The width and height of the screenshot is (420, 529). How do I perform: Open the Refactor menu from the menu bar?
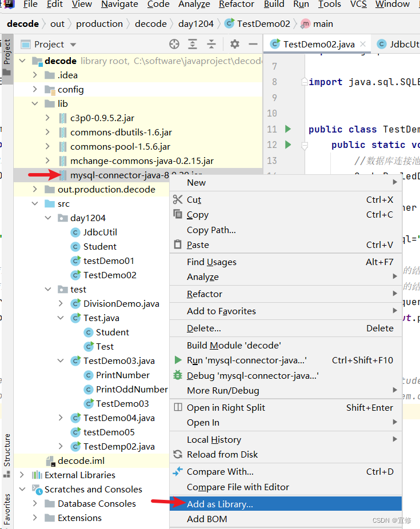click(x=236, y=5)
